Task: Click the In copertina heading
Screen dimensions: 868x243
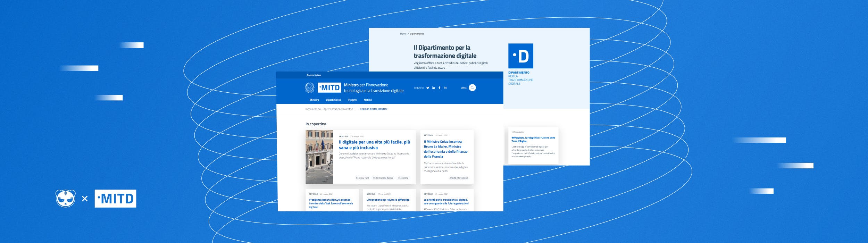Action: [x=316, y=124]
